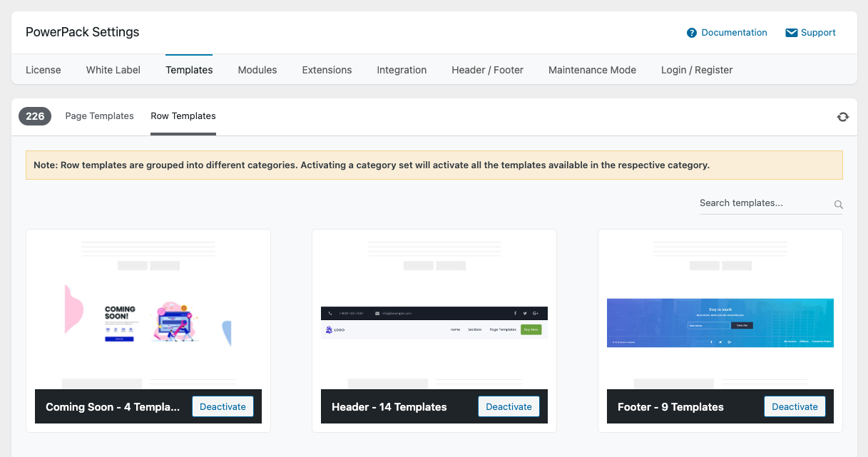Go to the Integration tab
Screen dimensions: 868x457
pos(402,70)
